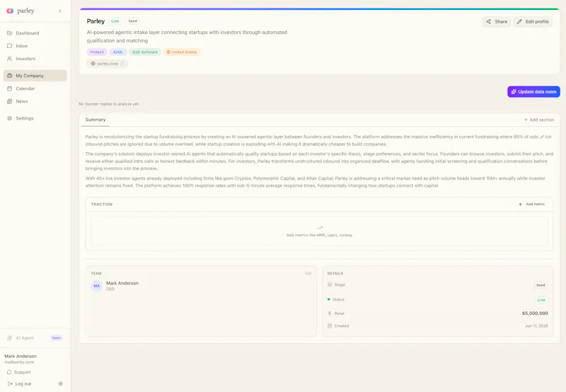Collapse the sidebar with the chevron
Screen dimensions: 566x392
click(60, 11)
